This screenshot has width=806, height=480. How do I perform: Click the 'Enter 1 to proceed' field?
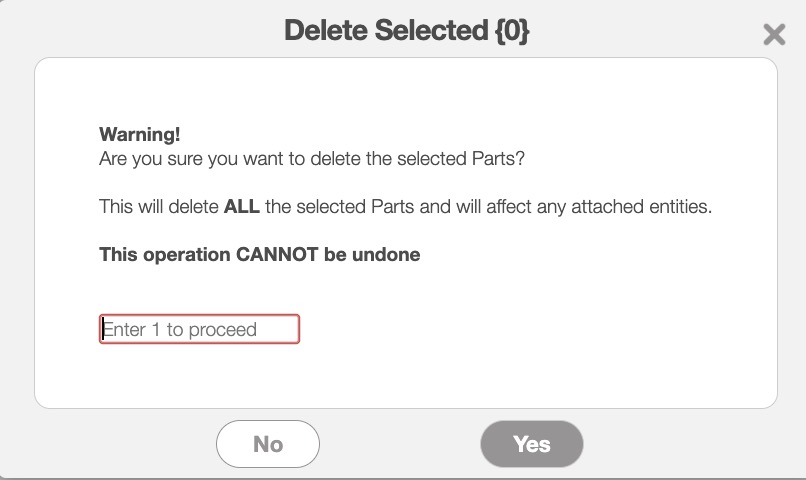[x=200, y=329]
